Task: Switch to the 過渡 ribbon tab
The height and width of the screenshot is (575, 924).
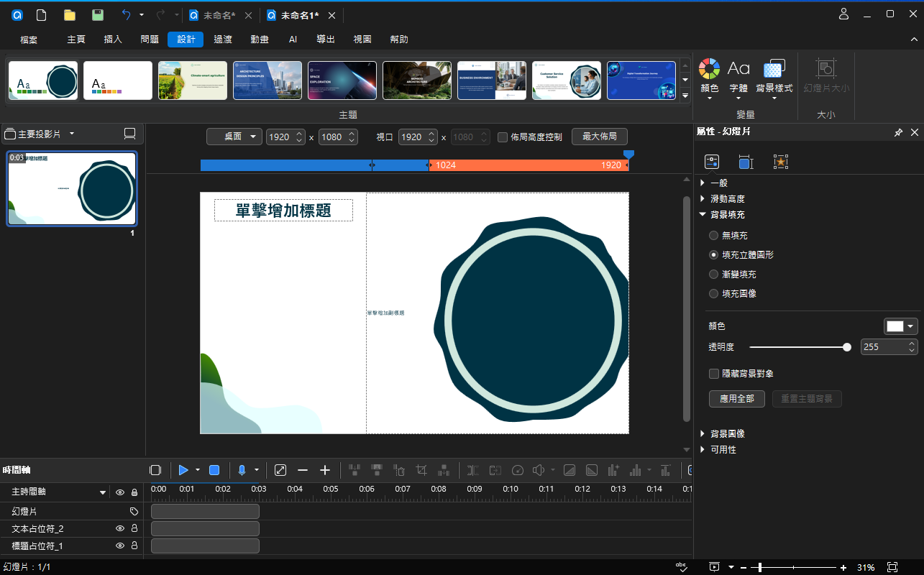Action: coord(223,40)
